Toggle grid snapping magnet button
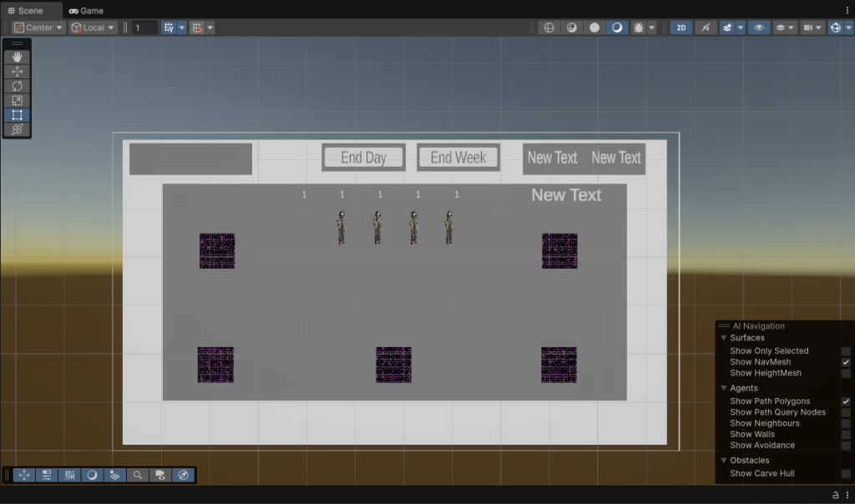This screenshot has height=504, width=855. (x=197, y=28)
